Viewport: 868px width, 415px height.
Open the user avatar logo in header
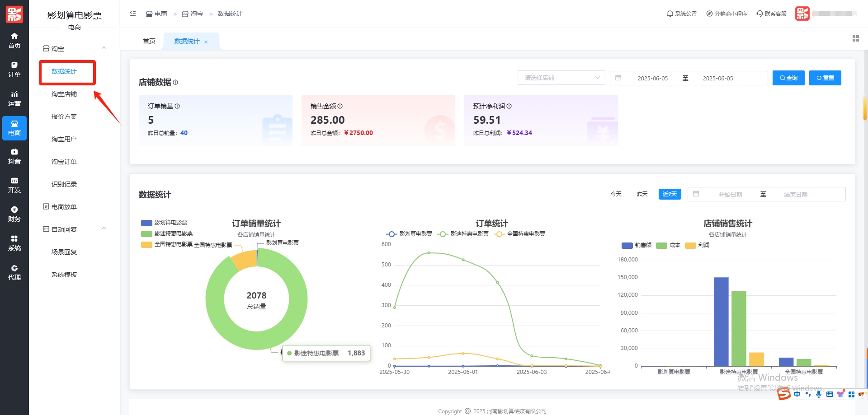point(802,14)
